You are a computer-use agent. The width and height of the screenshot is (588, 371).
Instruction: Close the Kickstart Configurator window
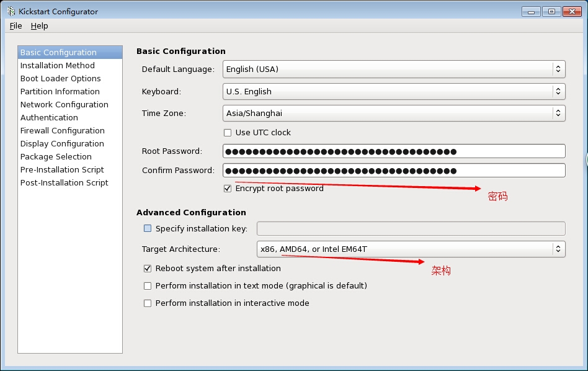pos(572,12)
